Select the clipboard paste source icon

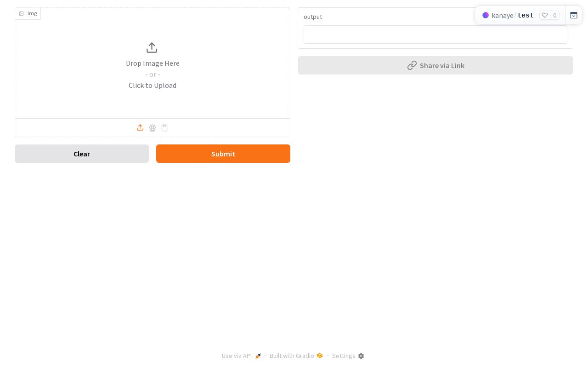tap(164, 128)
